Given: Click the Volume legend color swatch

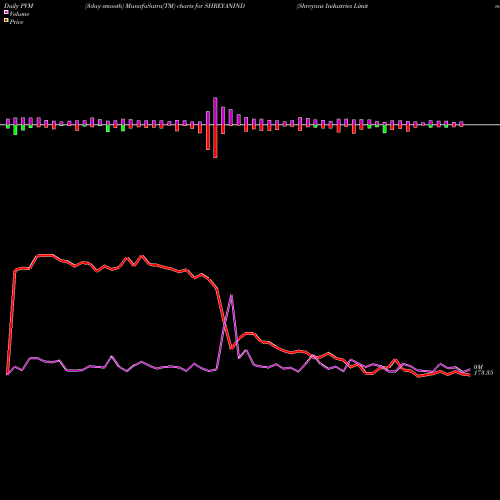Looking at the screenshot, I should click(6, 12).
